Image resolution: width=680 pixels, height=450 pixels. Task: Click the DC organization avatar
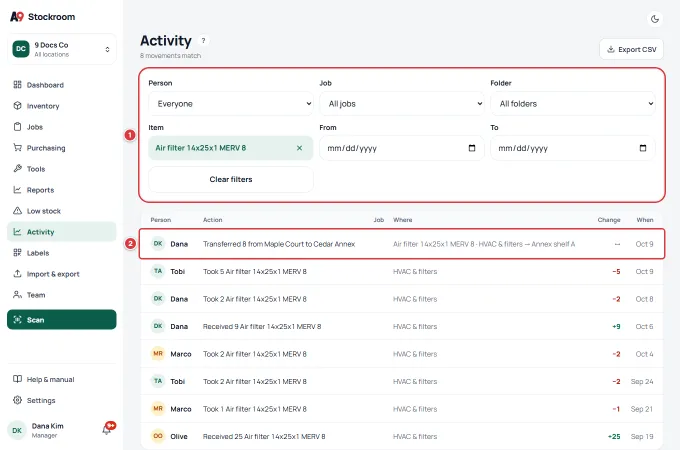click(21, 49)
